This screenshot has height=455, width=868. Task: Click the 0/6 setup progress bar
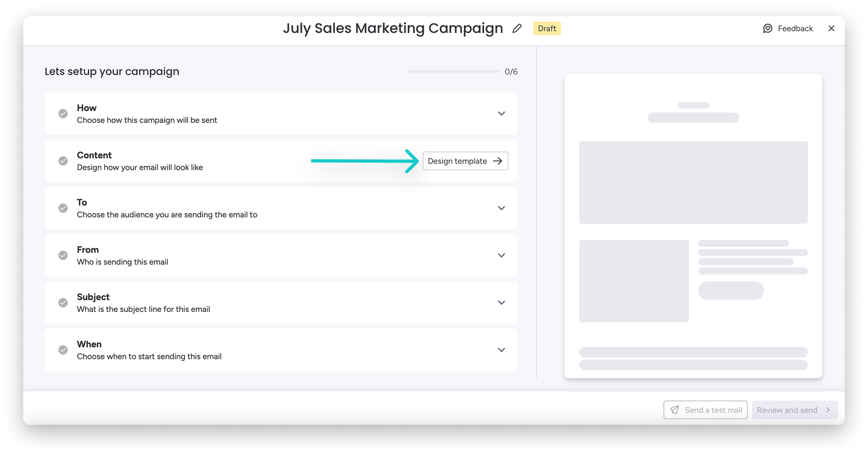click(x=454, y=72)
